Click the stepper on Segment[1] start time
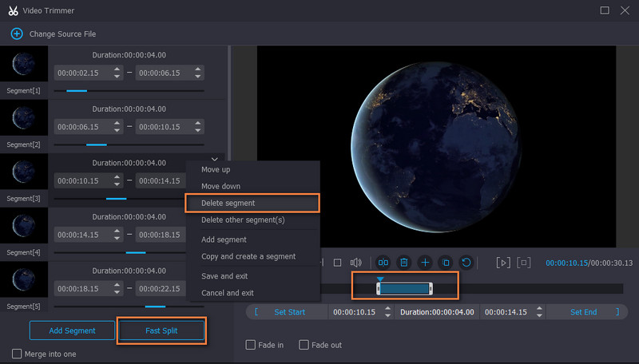The height and width of the screenshot is (364, 639). [x=117, y=73]
